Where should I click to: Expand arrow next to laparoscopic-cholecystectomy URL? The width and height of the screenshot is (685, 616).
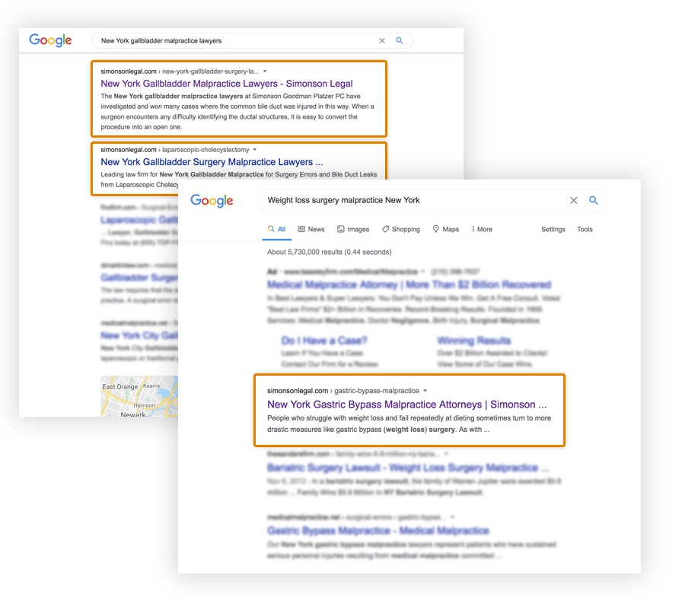click(255, 150)
